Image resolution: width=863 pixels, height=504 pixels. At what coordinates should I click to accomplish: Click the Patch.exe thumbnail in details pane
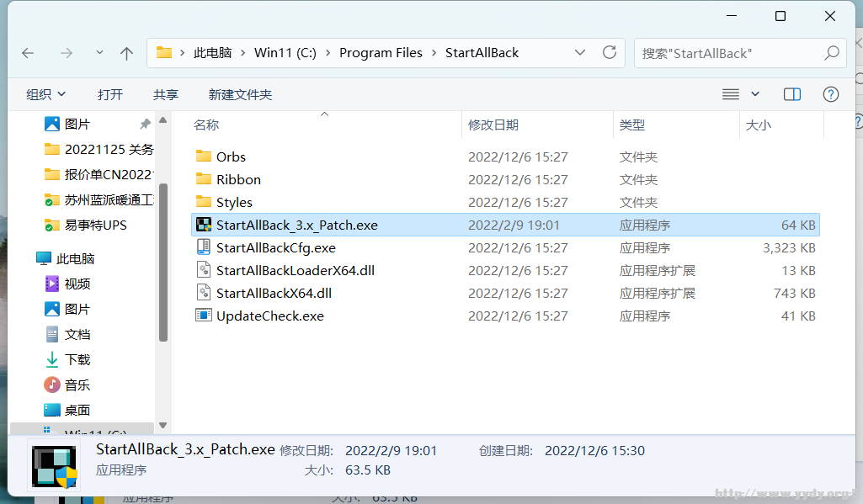(x=54, y=467)
